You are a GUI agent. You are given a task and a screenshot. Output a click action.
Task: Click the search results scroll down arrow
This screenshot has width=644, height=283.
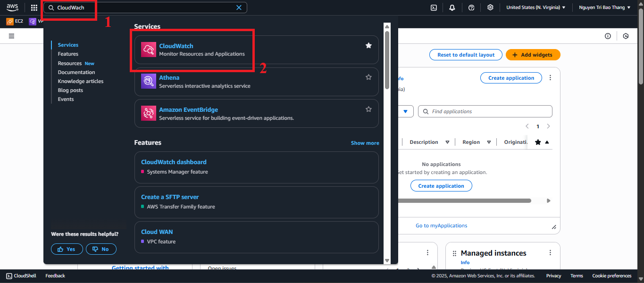[x=387, y=260]
